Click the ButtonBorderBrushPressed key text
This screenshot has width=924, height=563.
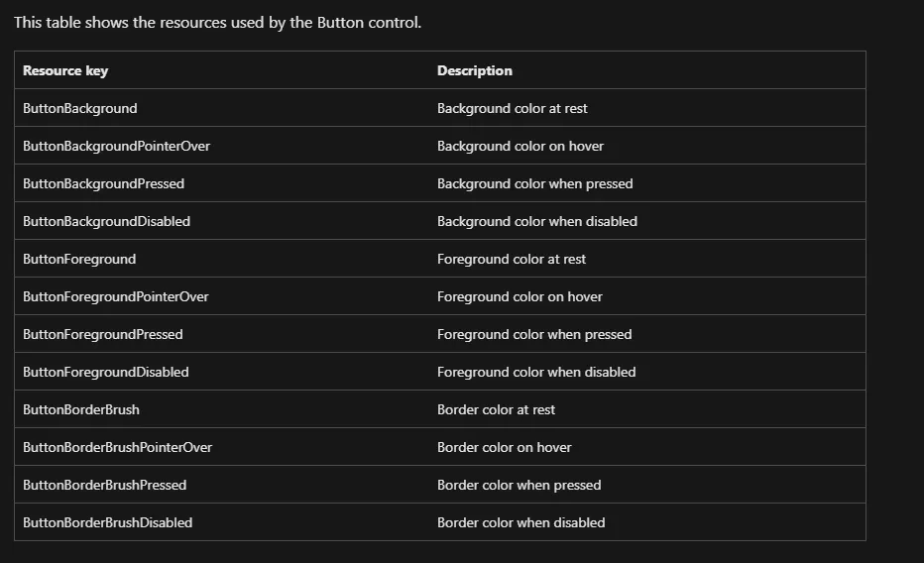[x=104, y=485]
